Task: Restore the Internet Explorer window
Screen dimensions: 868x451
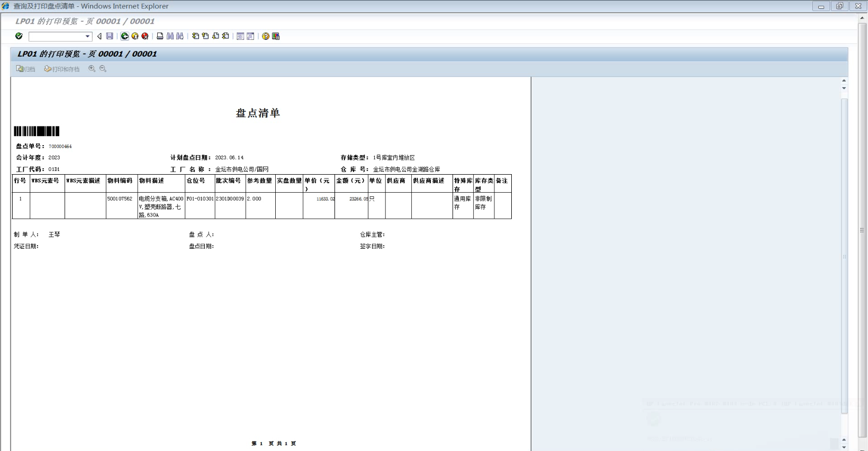Action: (x=839, y=6)
